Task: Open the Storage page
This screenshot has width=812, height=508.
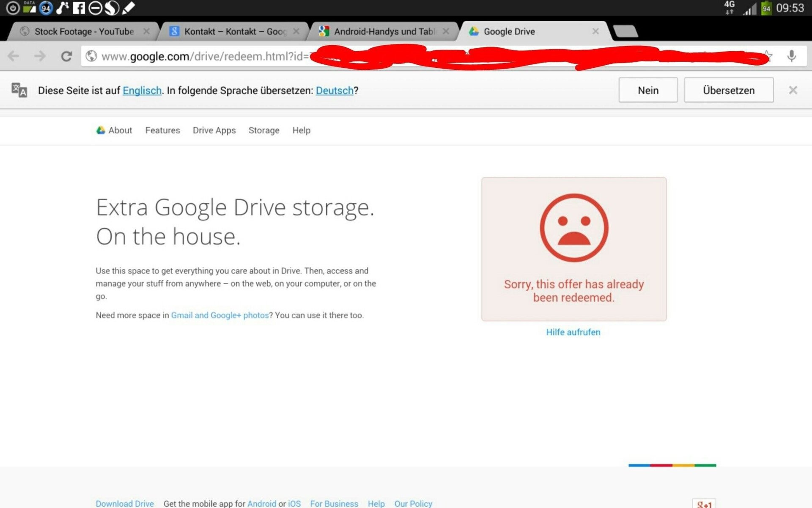Action: click(264, 130)
